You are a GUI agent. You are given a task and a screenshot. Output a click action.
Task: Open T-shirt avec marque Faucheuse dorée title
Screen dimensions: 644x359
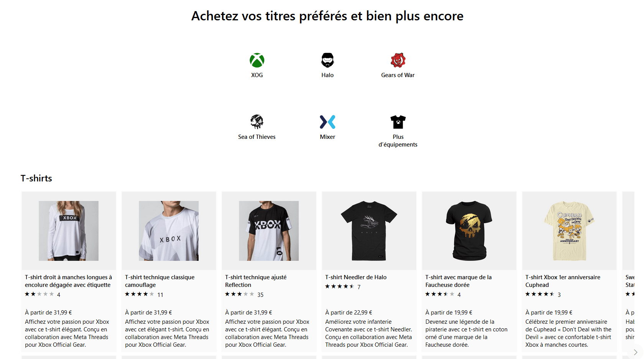coord(458,281)
